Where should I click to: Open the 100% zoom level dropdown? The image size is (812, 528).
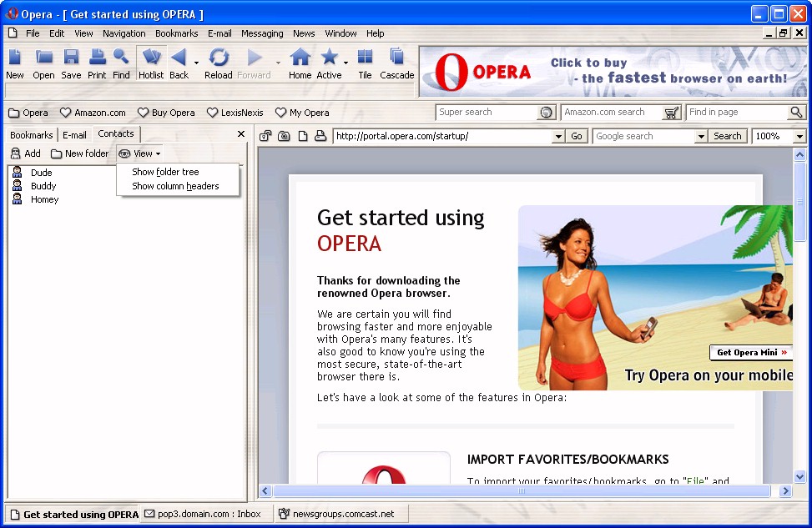point(799,137)
